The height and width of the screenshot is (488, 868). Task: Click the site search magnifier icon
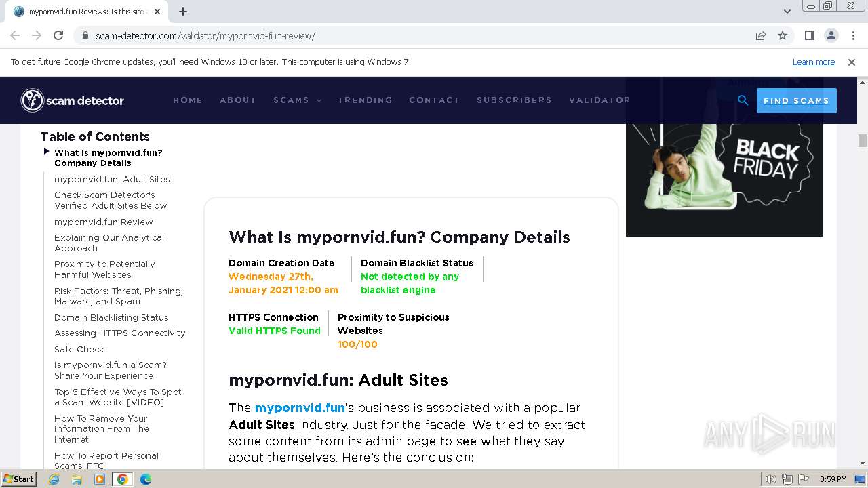[x=743, y=100]
